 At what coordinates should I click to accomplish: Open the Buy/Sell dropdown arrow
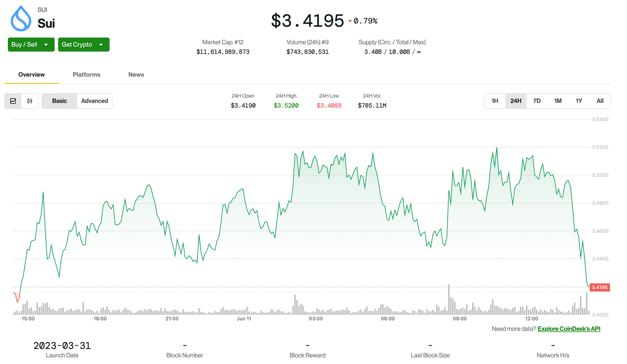coord(47,44)
